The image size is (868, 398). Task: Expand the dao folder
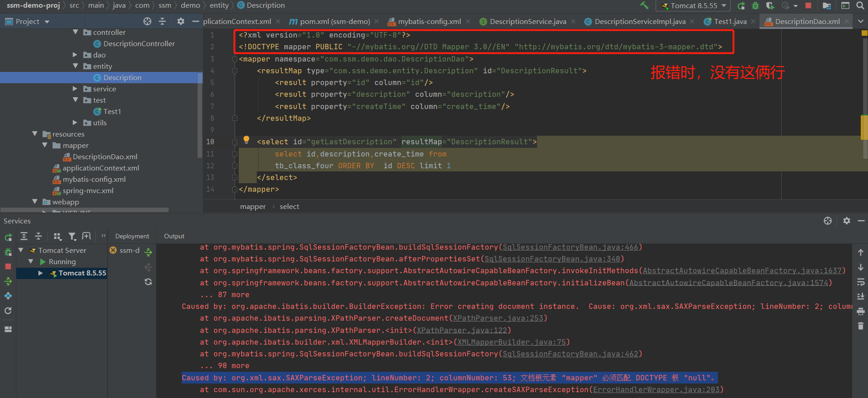click(75, 55)
